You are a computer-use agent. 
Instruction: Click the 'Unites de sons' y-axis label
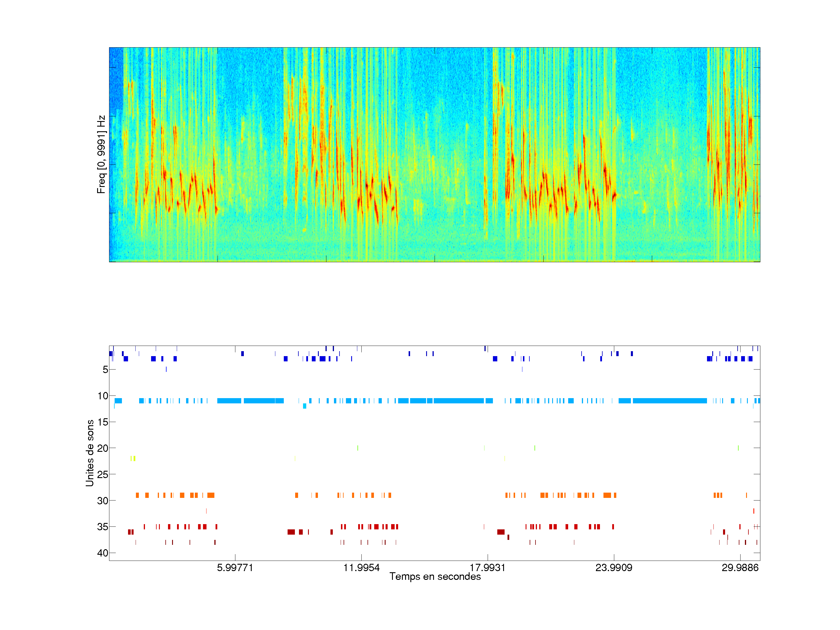(90, 453)
